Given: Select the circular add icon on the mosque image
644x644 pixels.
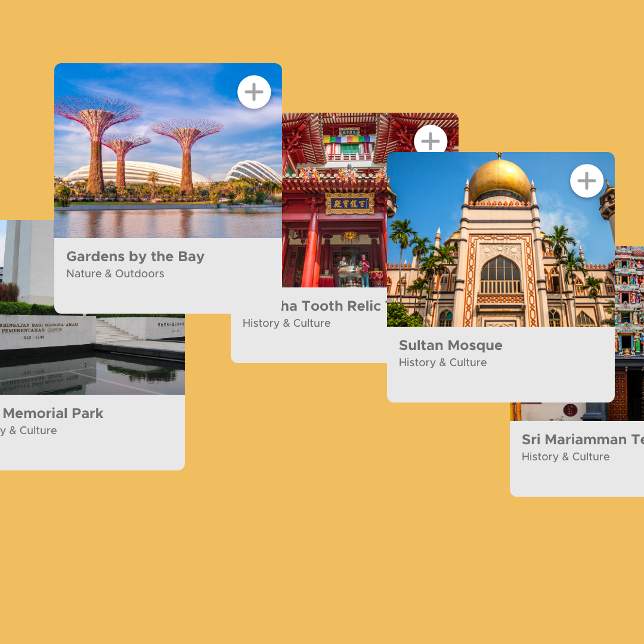Looking at the screenshot, I should click(x=587, y=180).
